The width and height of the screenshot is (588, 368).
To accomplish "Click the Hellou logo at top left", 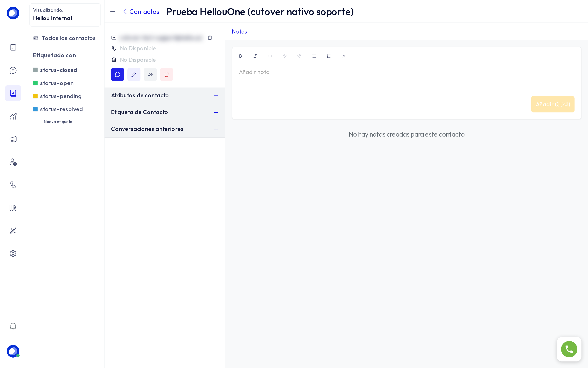I will (x=13, y=13).
